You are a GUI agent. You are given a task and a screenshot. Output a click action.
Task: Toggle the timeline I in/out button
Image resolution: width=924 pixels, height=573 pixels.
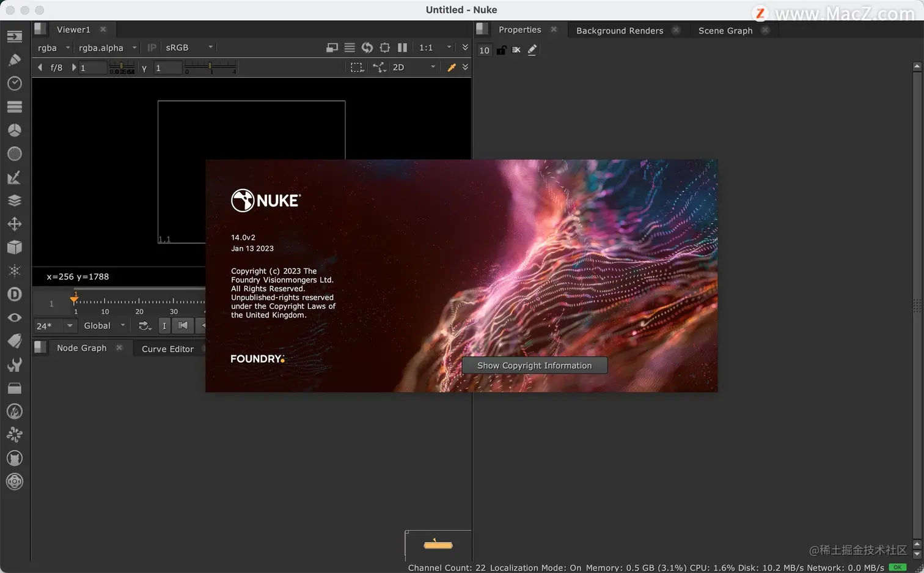pos(164,326)
